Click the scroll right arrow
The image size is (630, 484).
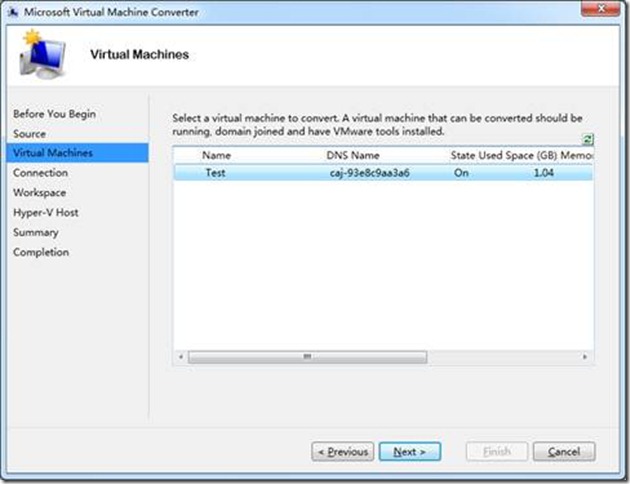585,357
